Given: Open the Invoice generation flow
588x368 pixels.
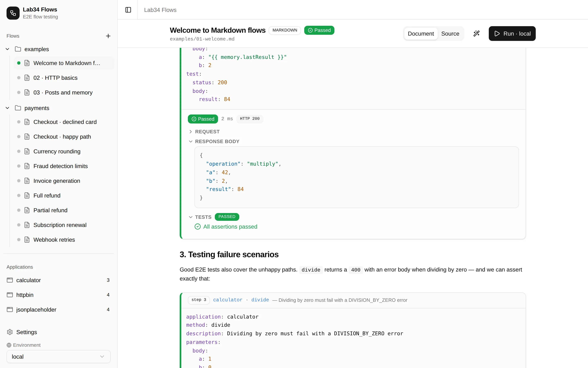Looking at the screenshot, I should [64, 181].
